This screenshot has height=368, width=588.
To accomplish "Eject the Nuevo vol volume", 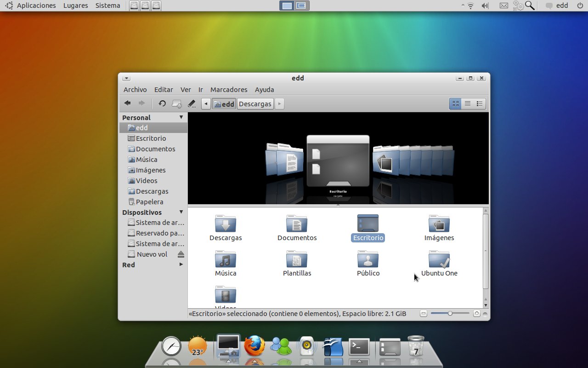I will [x=181, y=254].
